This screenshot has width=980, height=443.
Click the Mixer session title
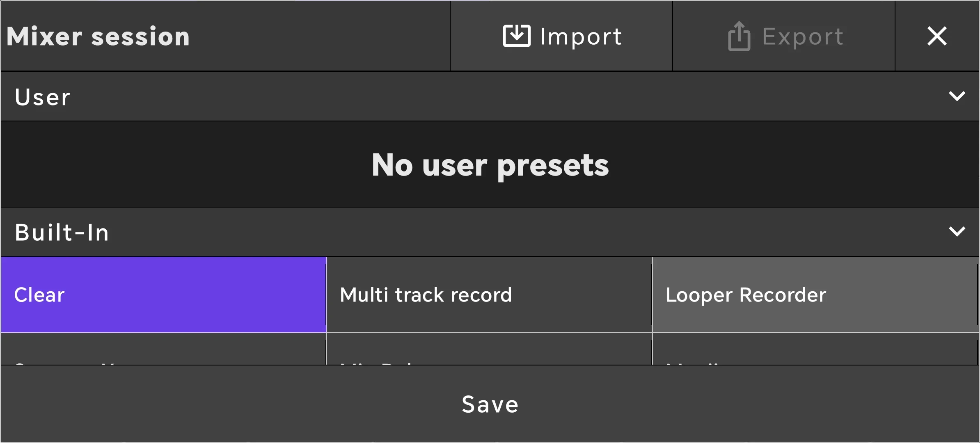click(x=98, y=36)
